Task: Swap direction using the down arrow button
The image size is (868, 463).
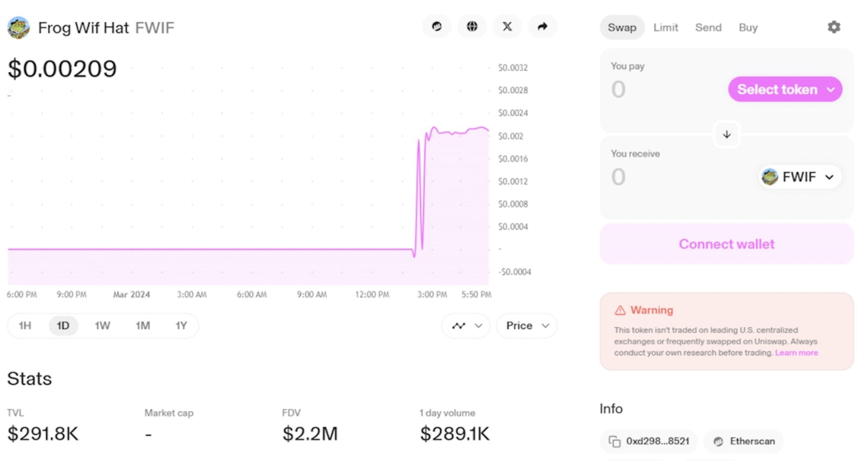Action: tap(726, 134)
